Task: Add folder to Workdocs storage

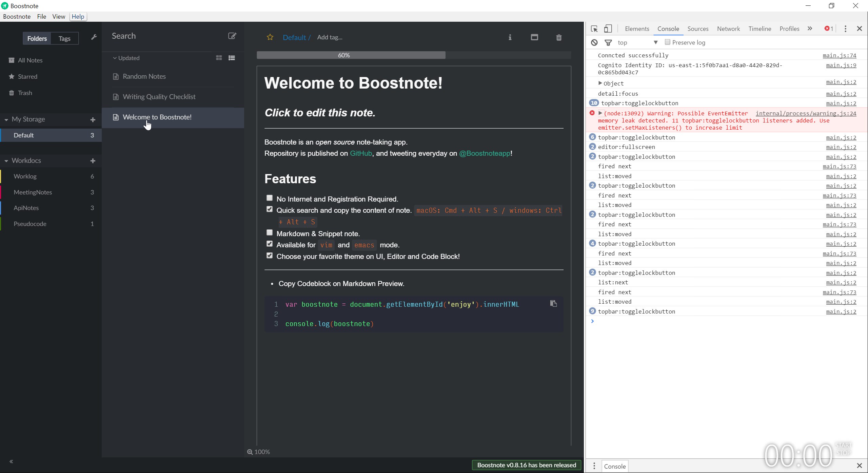Action: pos(93,161)
